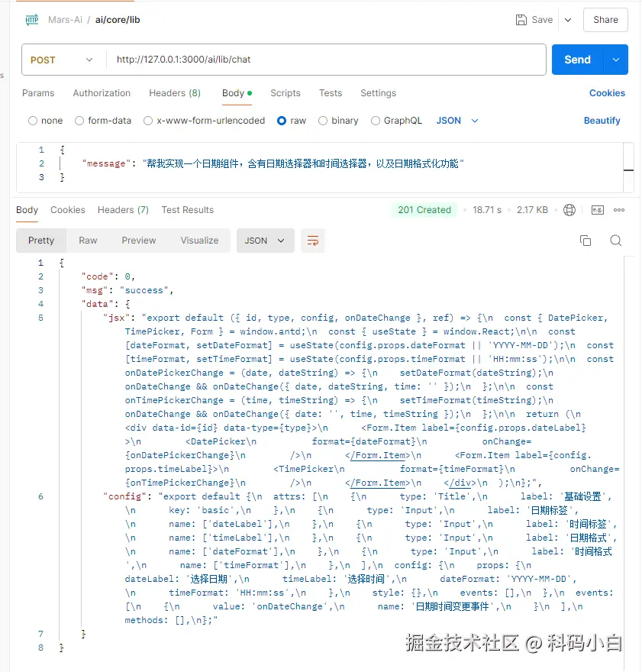Open the Save request action

click(534, 20)
